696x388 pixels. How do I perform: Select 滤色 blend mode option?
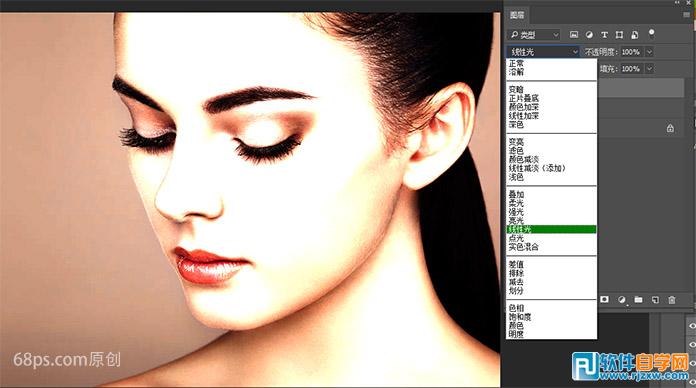pyautogui.click(x=516, y=151)
